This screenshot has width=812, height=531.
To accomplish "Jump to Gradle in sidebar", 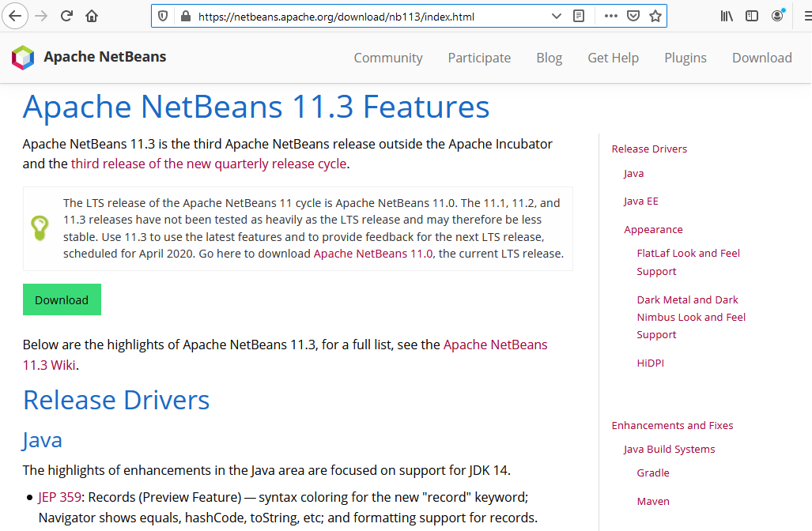I will tap(653, 473).
